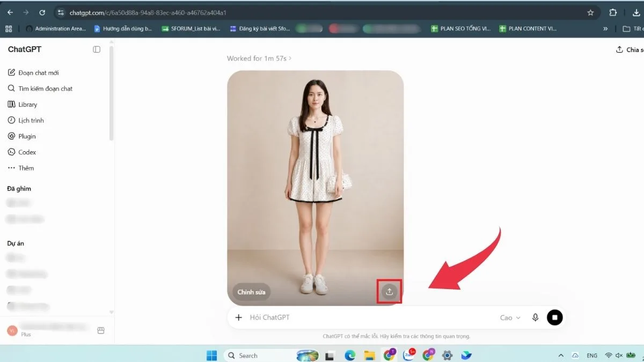This screenshot has height=362, width=644.
Task: Open File Explorer from the taskbar
Action: point(369,355)
